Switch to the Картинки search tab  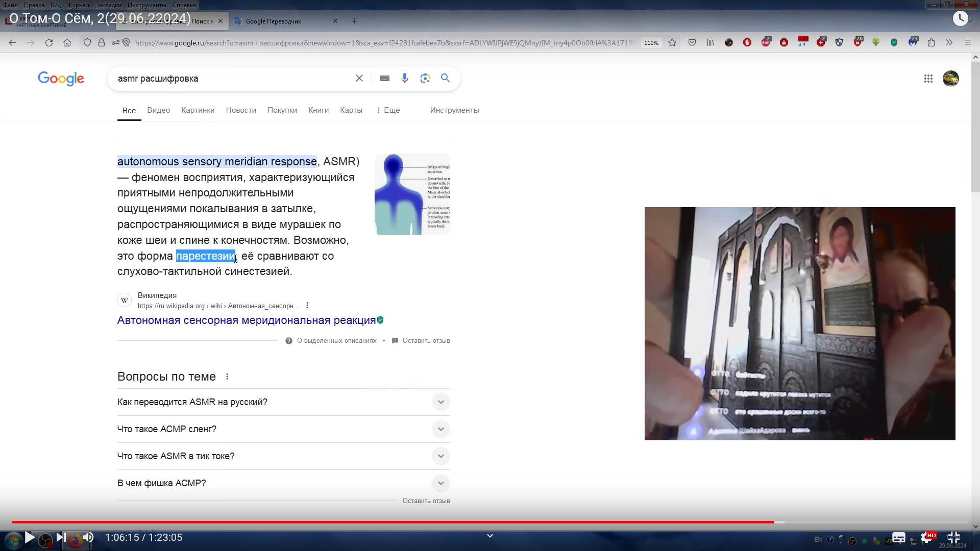point(198,110)
